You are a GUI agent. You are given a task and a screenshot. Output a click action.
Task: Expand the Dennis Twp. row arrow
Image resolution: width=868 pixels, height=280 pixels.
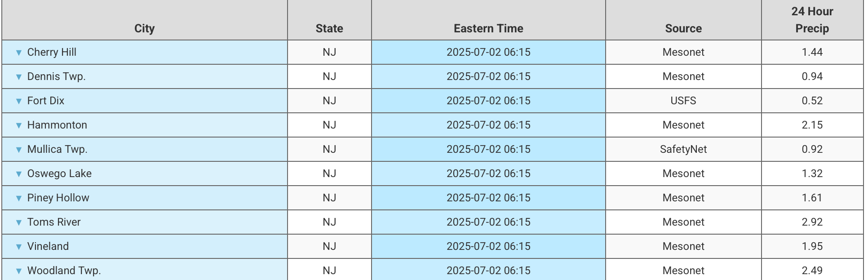[19, 77]
